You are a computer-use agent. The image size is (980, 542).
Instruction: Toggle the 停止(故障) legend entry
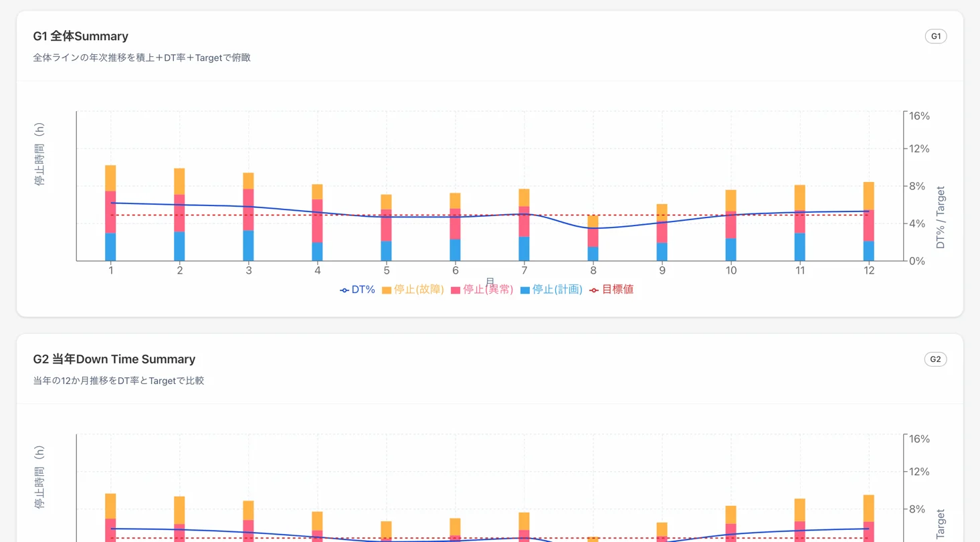(413, 290)
